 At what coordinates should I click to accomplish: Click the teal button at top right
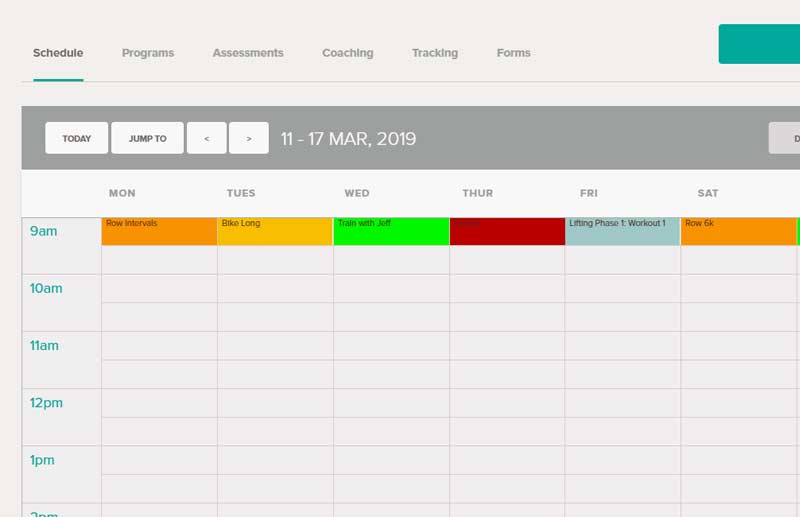760,44
